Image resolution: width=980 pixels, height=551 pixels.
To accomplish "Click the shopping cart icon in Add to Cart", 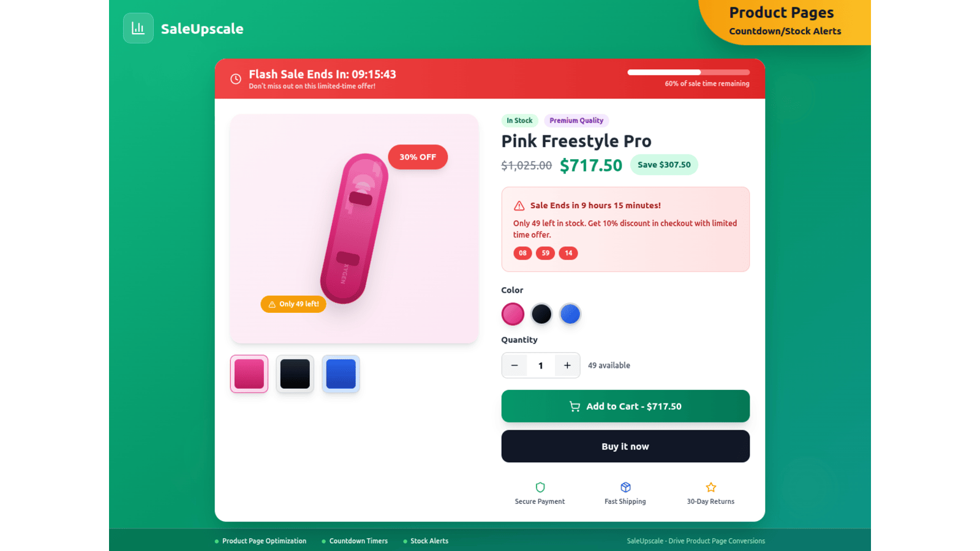I will pyautogui.click(x=575, y=407).
